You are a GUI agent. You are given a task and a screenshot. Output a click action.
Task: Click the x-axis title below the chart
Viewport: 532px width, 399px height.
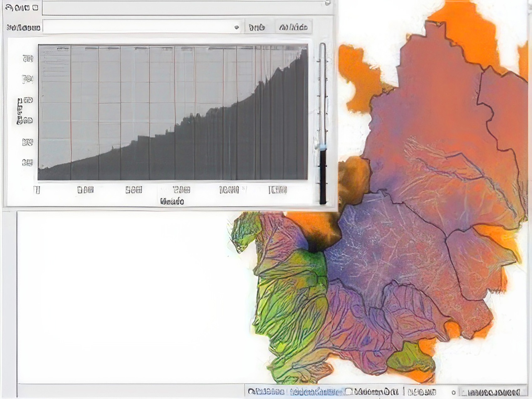pos(172,201)
